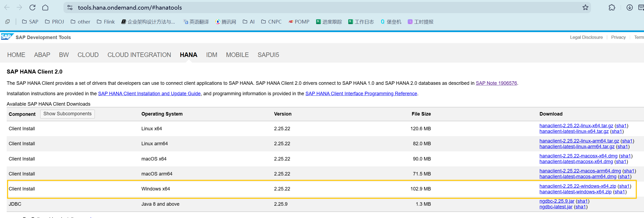
Task: Switch to the MOBILE tab
Action: [237, 55]
